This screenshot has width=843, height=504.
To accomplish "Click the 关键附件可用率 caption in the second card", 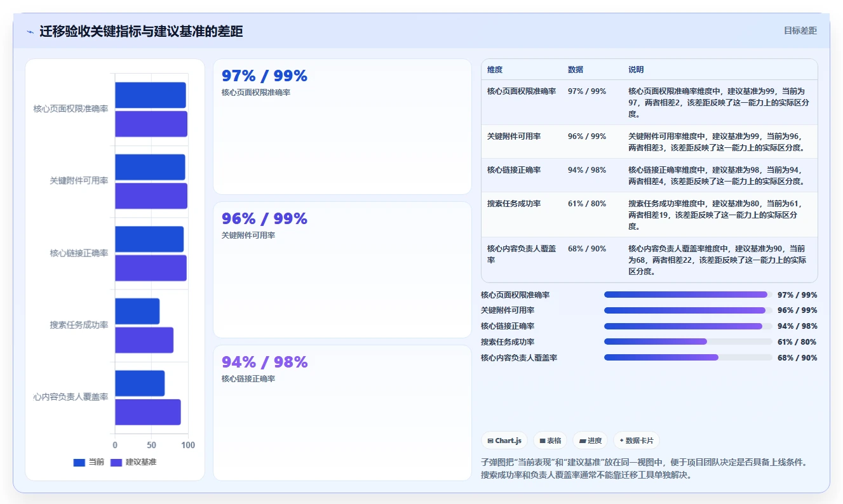I will (248, 235).
